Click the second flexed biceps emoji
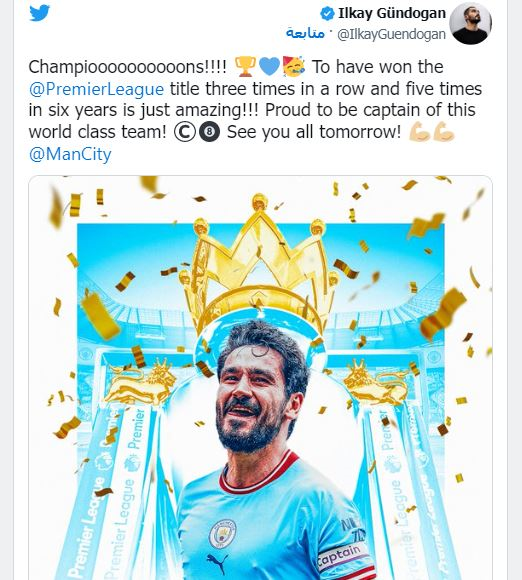Image resolution: width=522 pixels, height=580 pixels. (444, 132)
